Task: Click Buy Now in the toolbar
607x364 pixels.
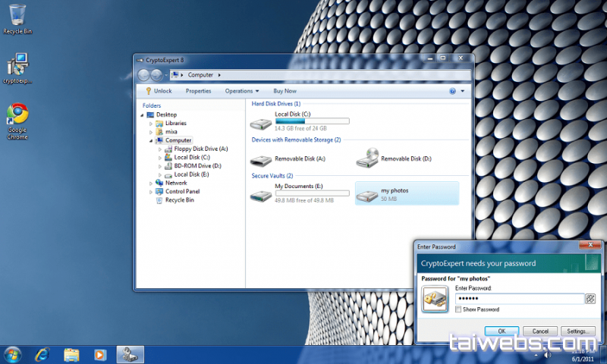Action: (285, 91)
